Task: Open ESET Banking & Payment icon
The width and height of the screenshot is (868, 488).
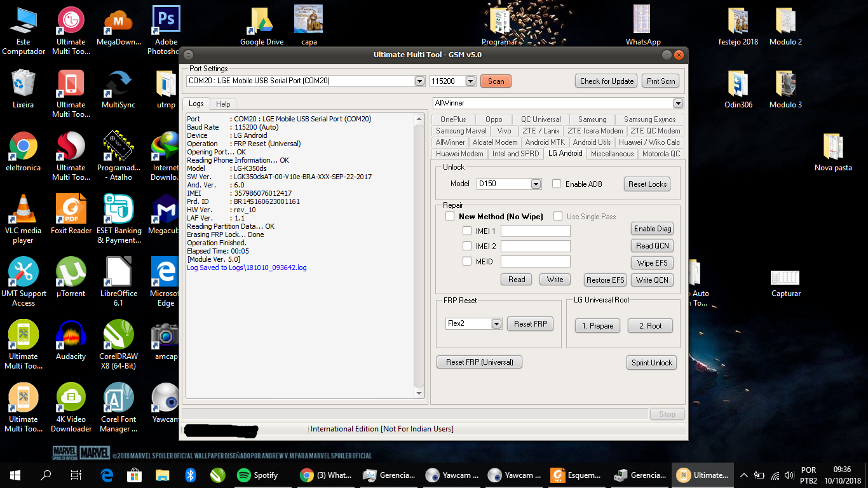Action: pos(119,219)
